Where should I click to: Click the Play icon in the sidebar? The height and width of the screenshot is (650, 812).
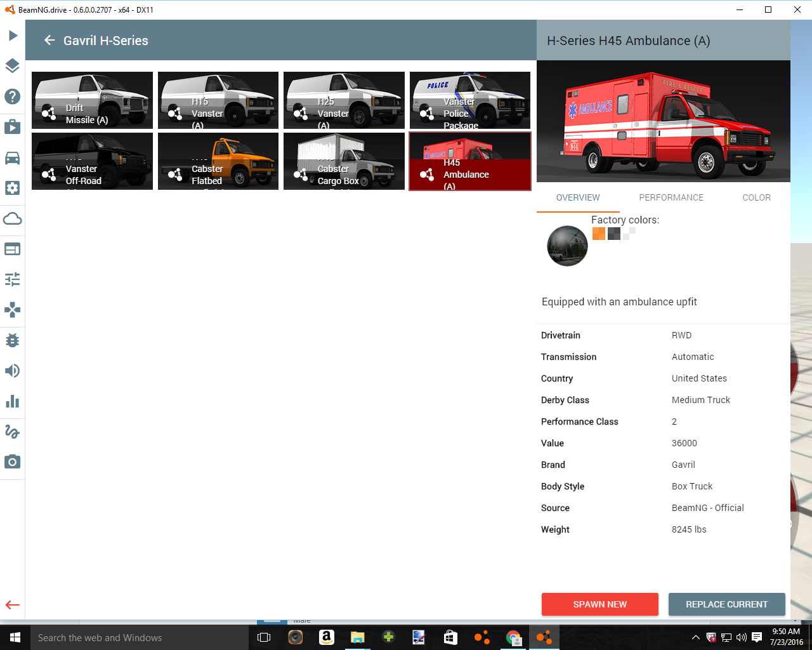[13, 36]
